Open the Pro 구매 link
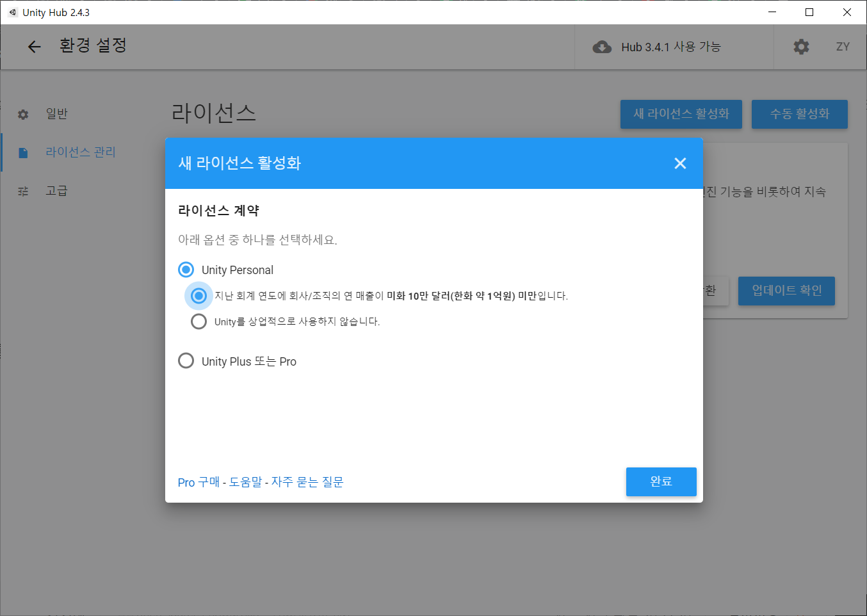 coord(199,482)
